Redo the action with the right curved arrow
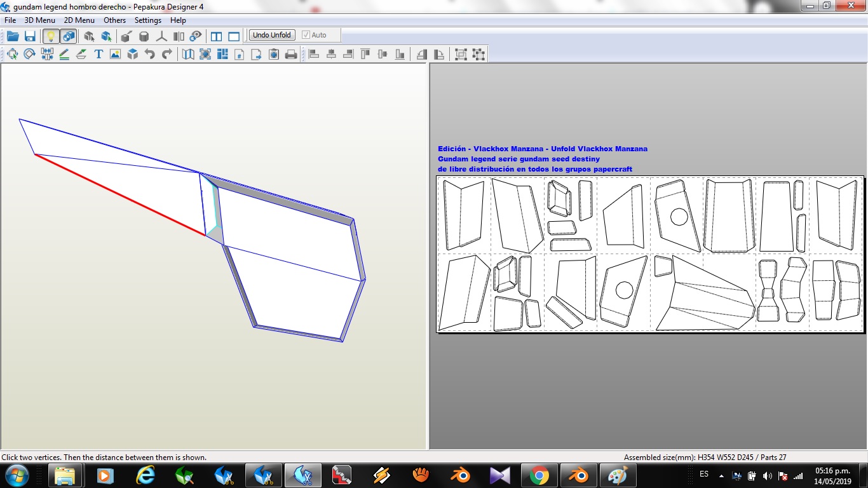 [x=167, y=55]
